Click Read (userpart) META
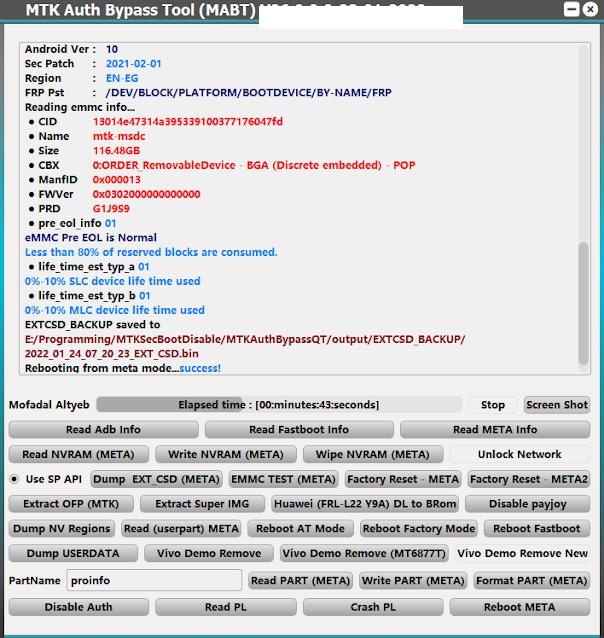604x638 pixels. 181,529
